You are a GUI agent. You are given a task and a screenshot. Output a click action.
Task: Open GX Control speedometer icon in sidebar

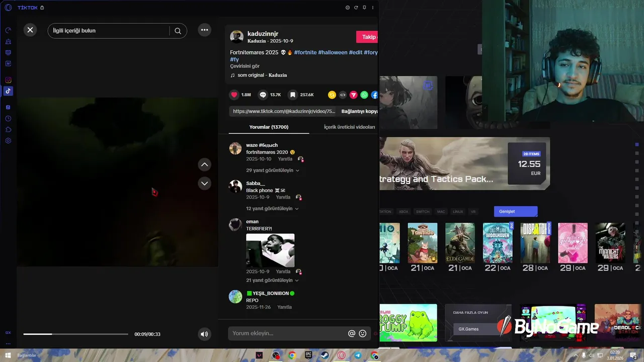(8, 30)
